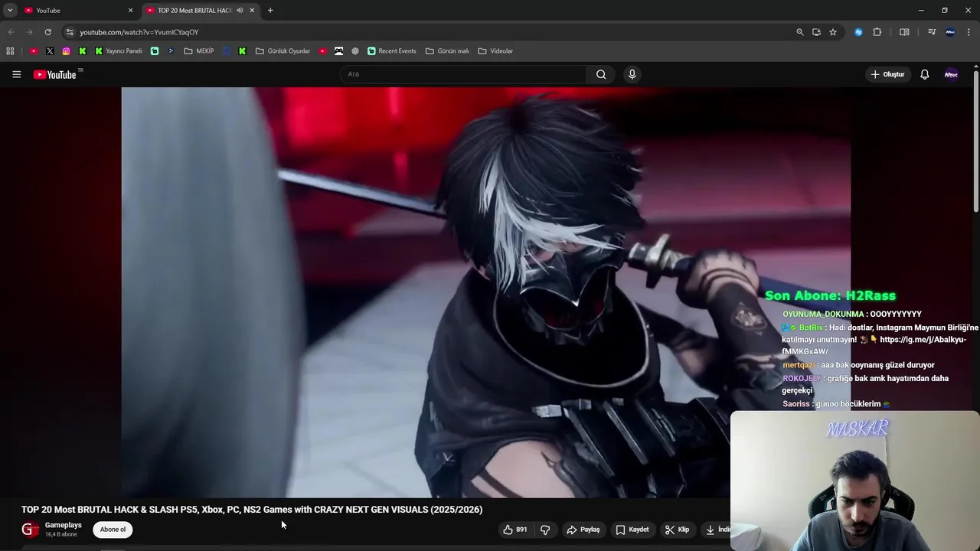Open the YouTube guide hamburger menu
The height and width of the screenshot is (551, 980).
(x=16, y=74)
